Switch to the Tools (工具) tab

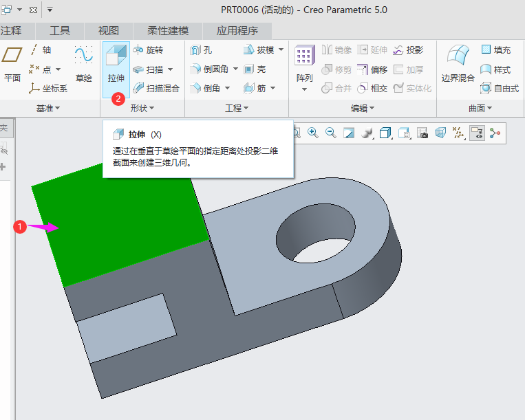click(x=60, y=31)
